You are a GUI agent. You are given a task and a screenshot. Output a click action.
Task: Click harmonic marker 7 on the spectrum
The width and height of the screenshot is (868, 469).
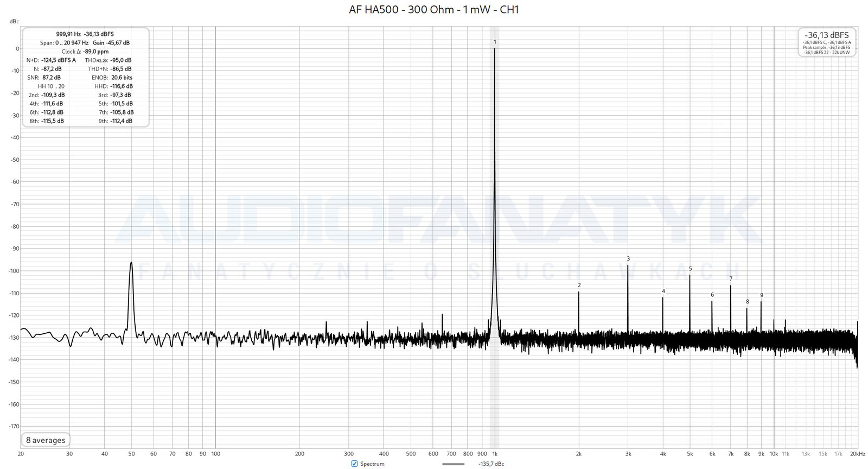(x=731, y=279)
